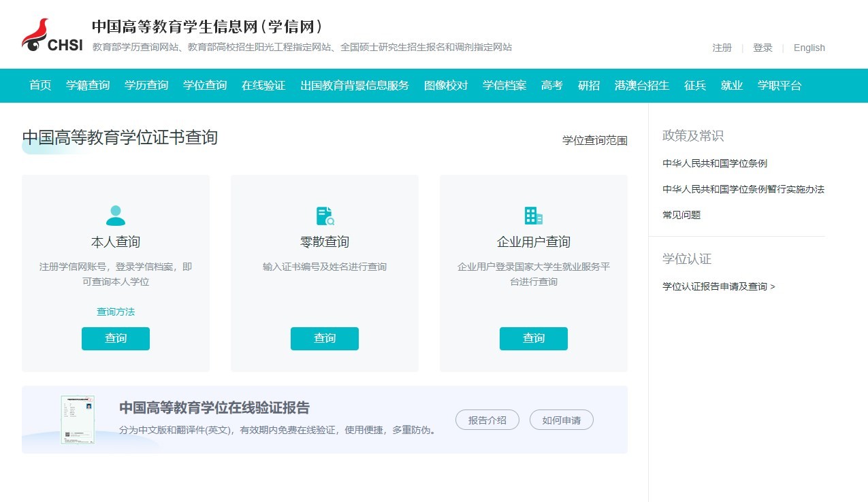This screenshot has width=868, height=502.
Task: Click the 登录 link
Action: pyautogui.click(x=763, y=48)
